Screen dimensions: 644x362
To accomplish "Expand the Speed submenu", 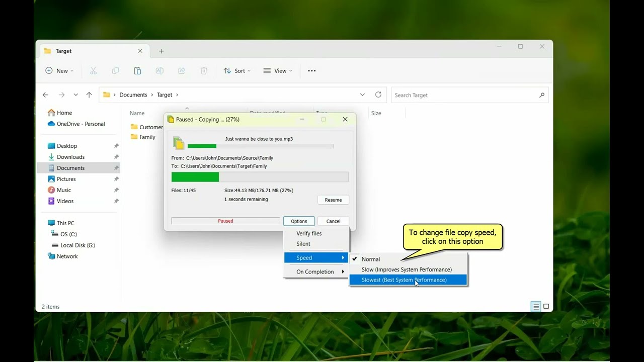I will coord(316,258).
